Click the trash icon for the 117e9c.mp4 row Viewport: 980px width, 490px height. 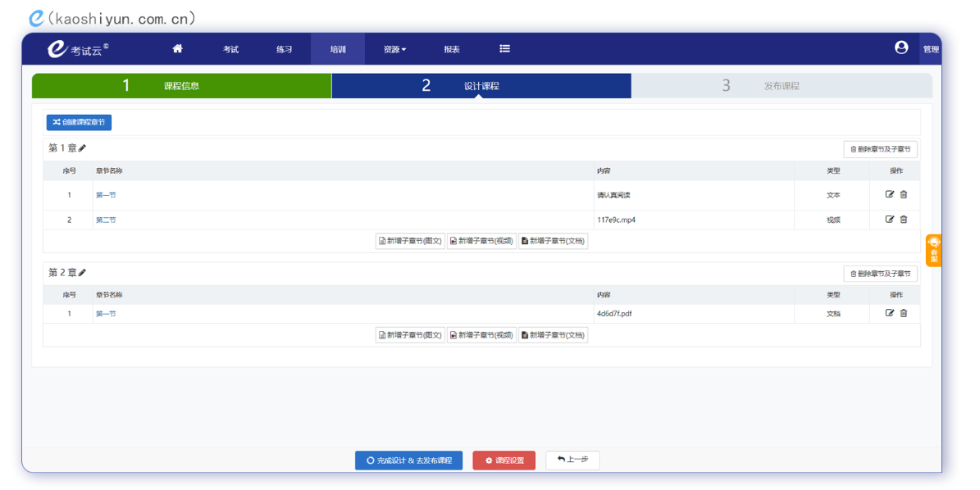[x=904, y=219]
